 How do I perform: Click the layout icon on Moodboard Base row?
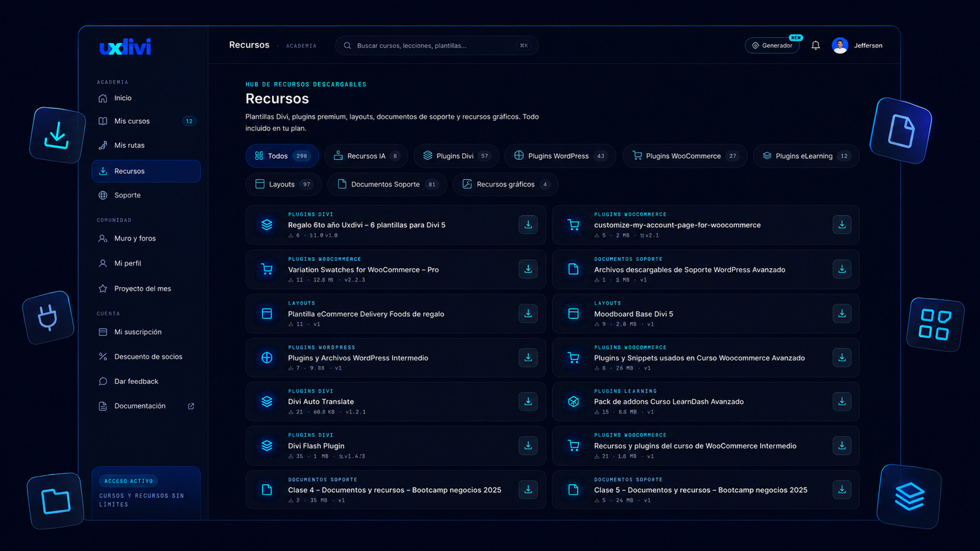[573, 313]
